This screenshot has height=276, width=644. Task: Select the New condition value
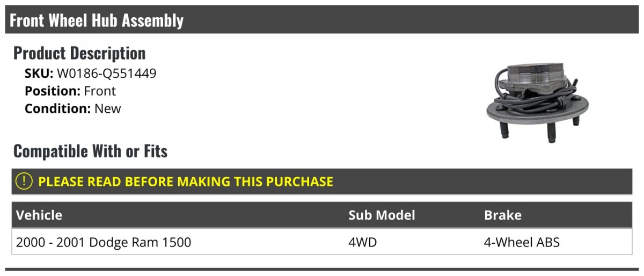point(108,108)
